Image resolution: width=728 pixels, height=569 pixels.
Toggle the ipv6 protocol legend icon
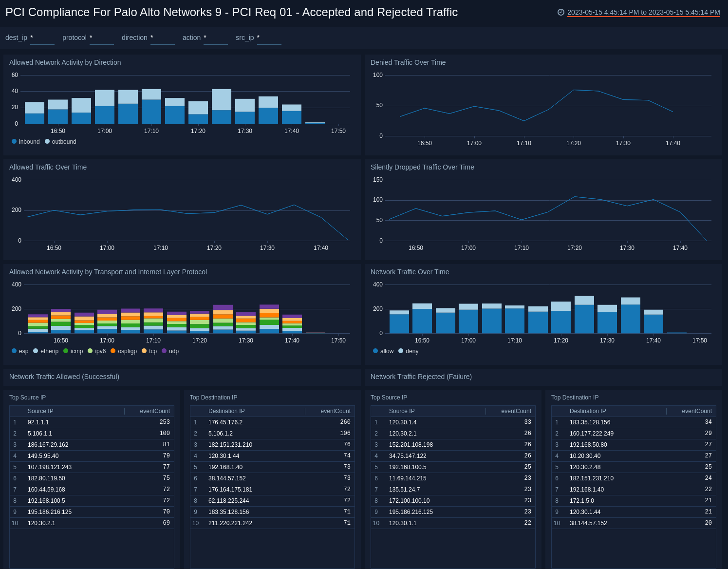(x=90, y=351)
